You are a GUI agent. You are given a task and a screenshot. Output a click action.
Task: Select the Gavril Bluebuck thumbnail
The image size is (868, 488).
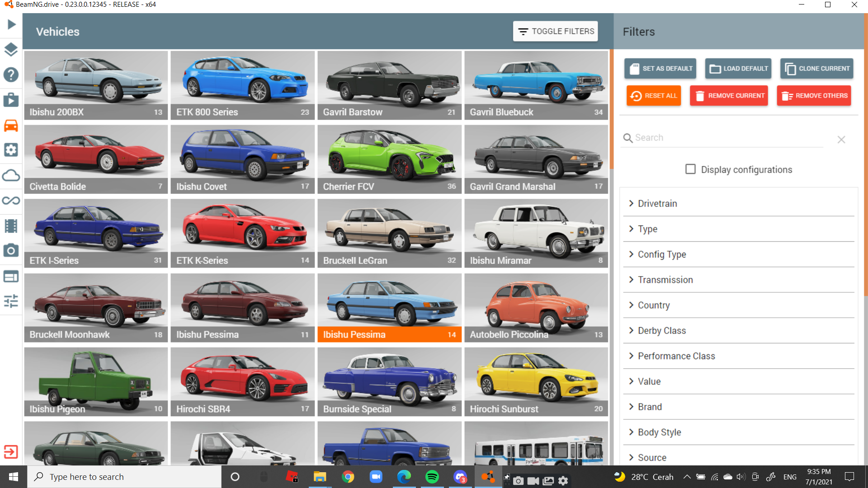[536, 85]
